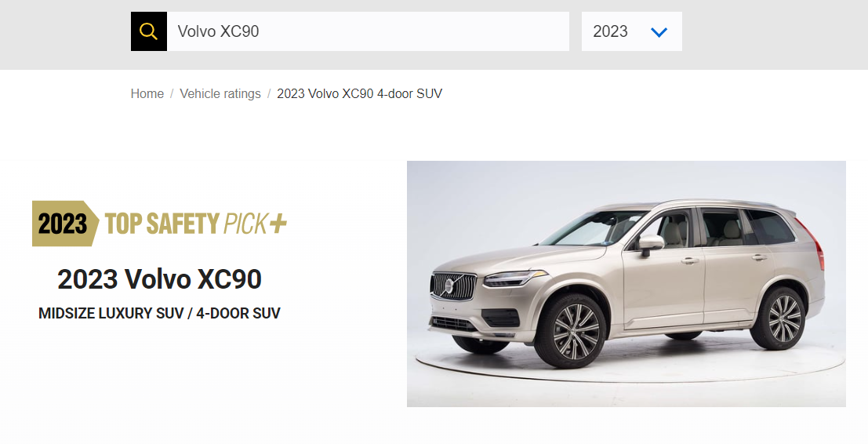Click the yellow magnifying glass search icon
Image resolution: width=868 pixels, height=444 pixels.
tap(148, 31)
